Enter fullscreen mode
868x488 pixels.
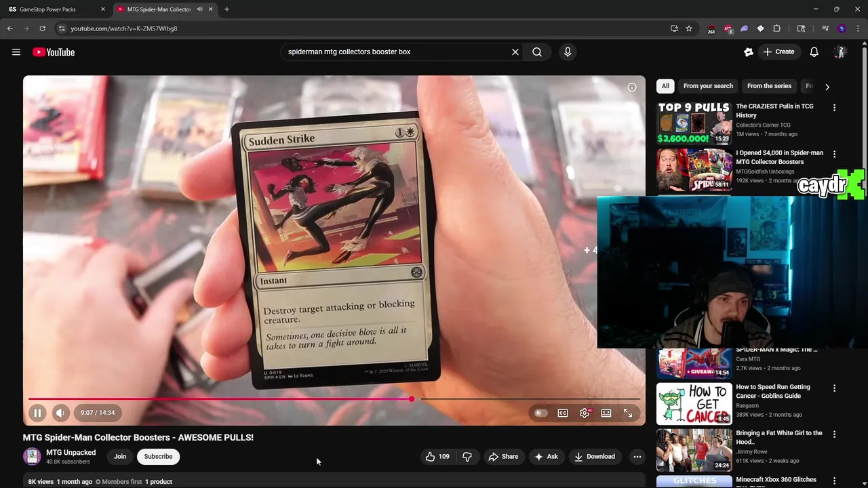click(628, 413)
